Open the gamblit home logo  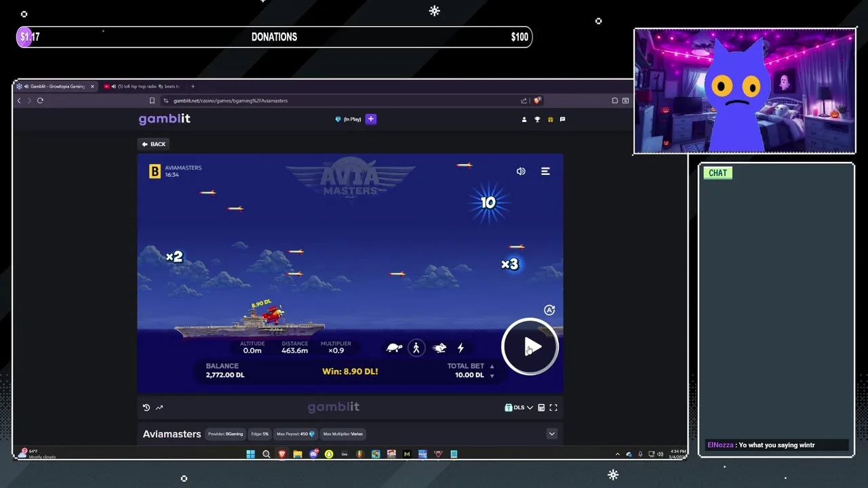point(164,119)
